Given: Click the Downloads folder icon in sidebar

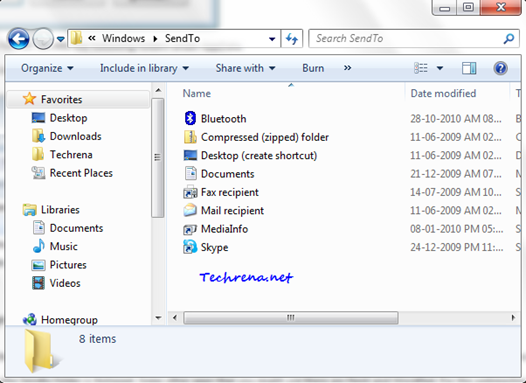Looking at the screenshot, I should pos(38,136).
